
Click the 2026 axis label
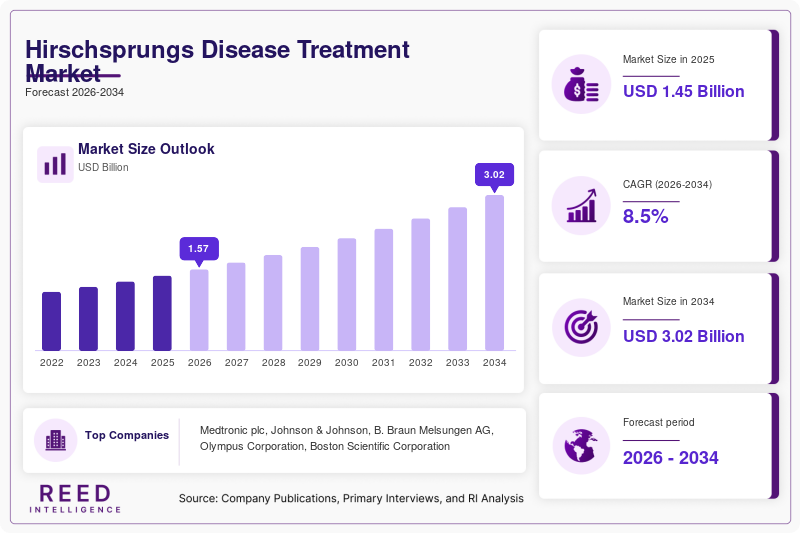pos(199,363)
